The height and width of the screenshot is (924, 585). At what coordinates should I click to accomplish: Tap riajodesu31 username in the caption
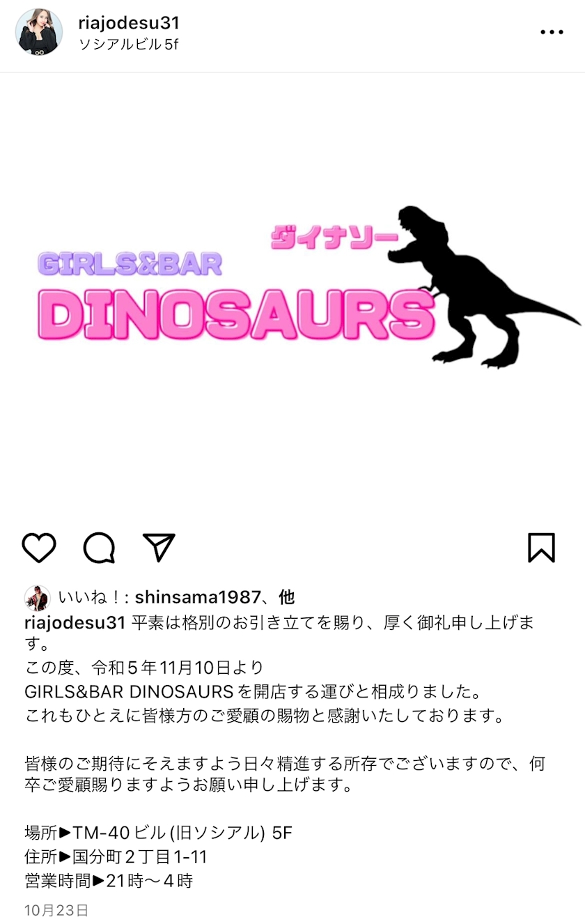(x=75, y=623)
